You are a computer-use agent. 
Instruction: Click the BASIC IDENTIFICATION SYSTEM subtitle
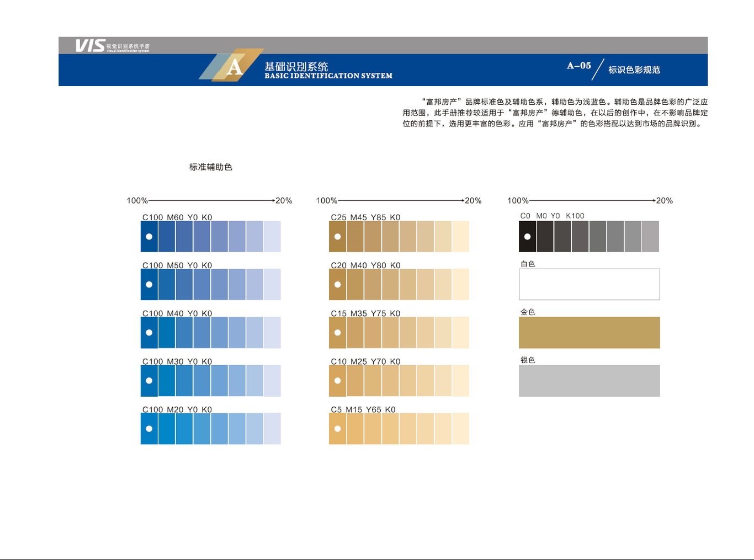pyautogui.click(x=328, y=76)
